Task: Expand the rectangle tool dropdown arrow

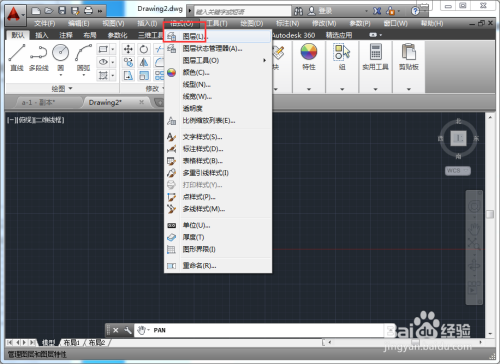Action: click(x=113, y=49)
